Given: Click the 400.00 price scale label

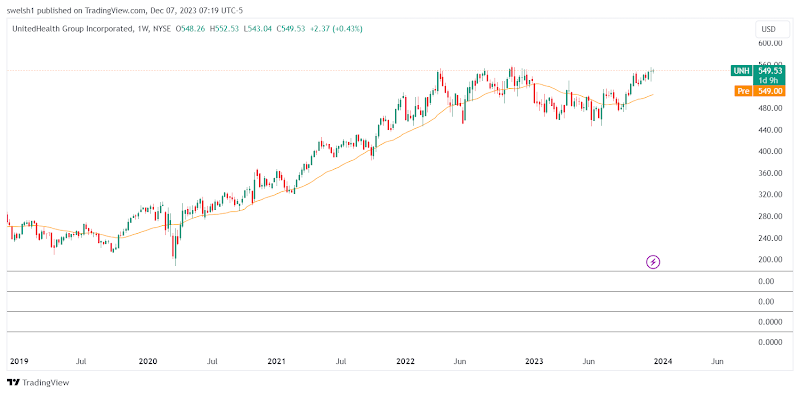Looking at the screenshot, I should click(771, 152).
